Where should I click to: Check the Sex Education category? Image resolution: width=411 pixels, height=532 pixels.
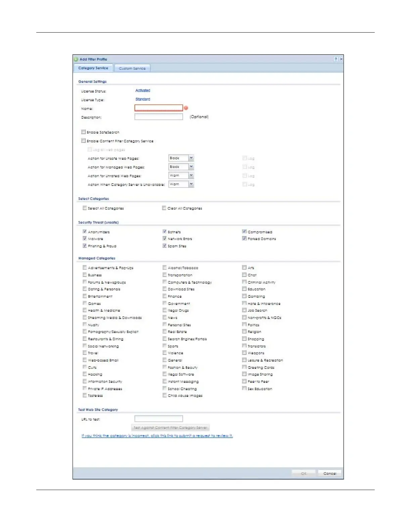(x=244, y=388)
